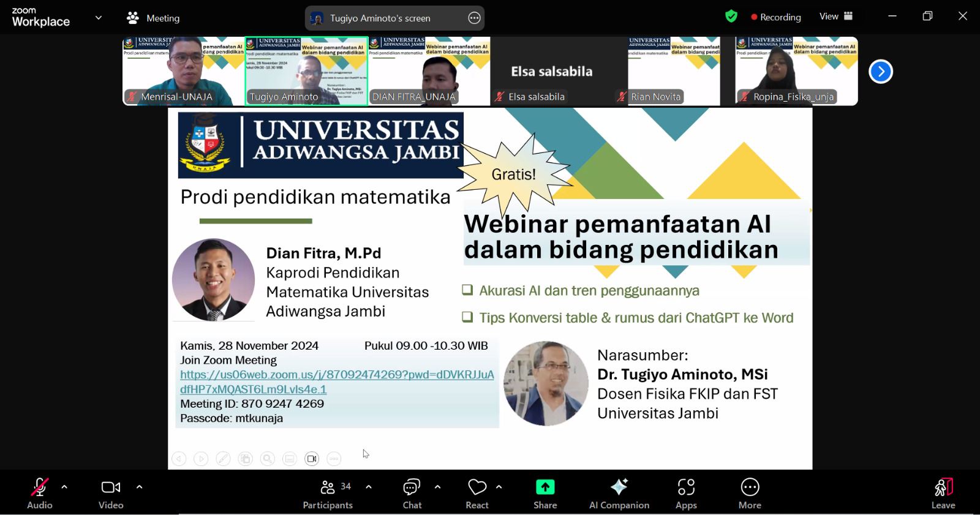980x515 pixels.
Task: Open AI Companion
Action: coord(619,494)
